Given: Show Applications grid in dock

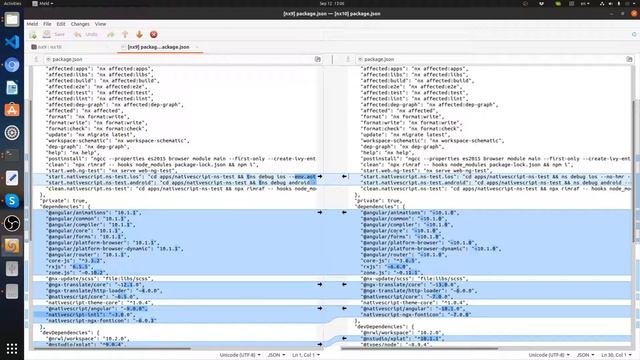Looking at the screenshot, I should pyautogui.click(x=12, y=349).
